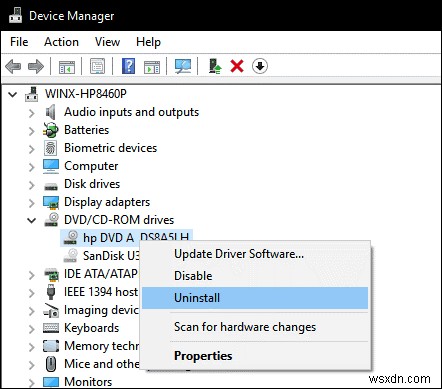Viewport: 442px width, 389px height.
Task: Expand Audio inputs and outputs
Action: click(32, 113)
